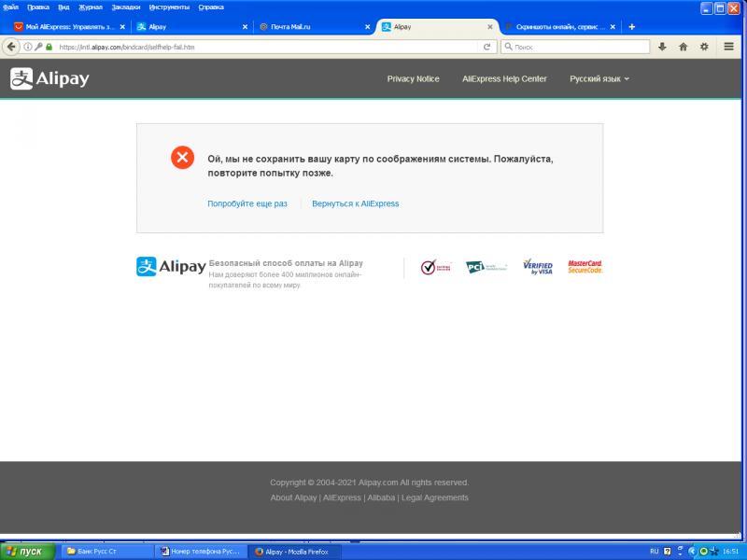The height and width of the screenshot is (560, 747).
Task: Open the Privacy Notice link
Action: click(413, 79)
